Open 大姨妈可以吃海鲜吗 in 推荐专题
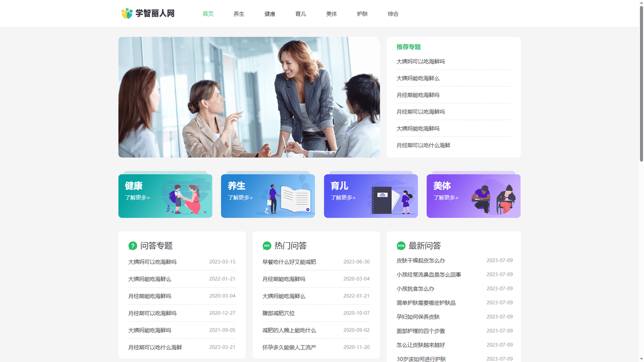Viewport: 644px width, 362px height. [420, 62]
